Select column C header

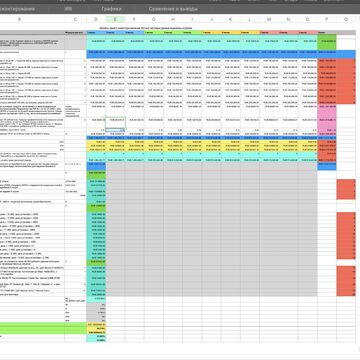click(x=75, y=19)
